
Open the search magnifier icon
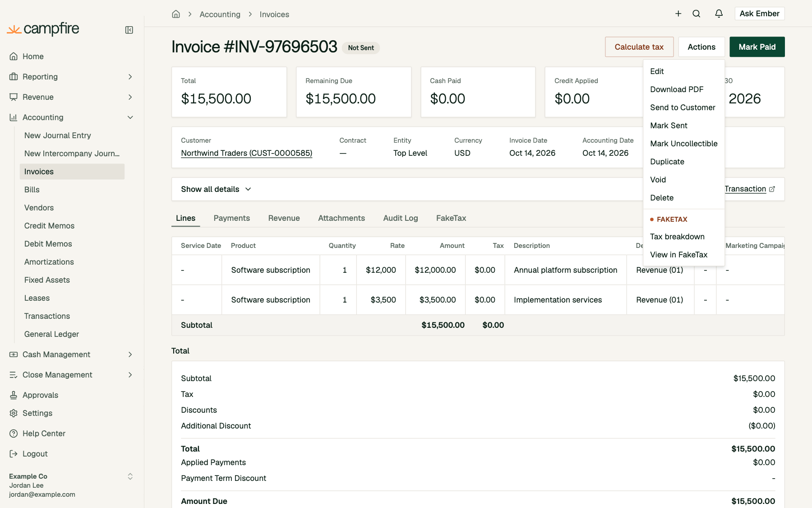(697, 14)
